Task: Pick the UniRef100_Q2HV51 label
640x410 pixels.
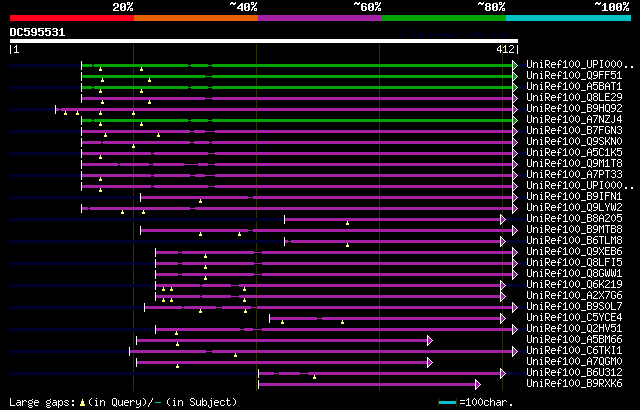Action: click(574, 329)
